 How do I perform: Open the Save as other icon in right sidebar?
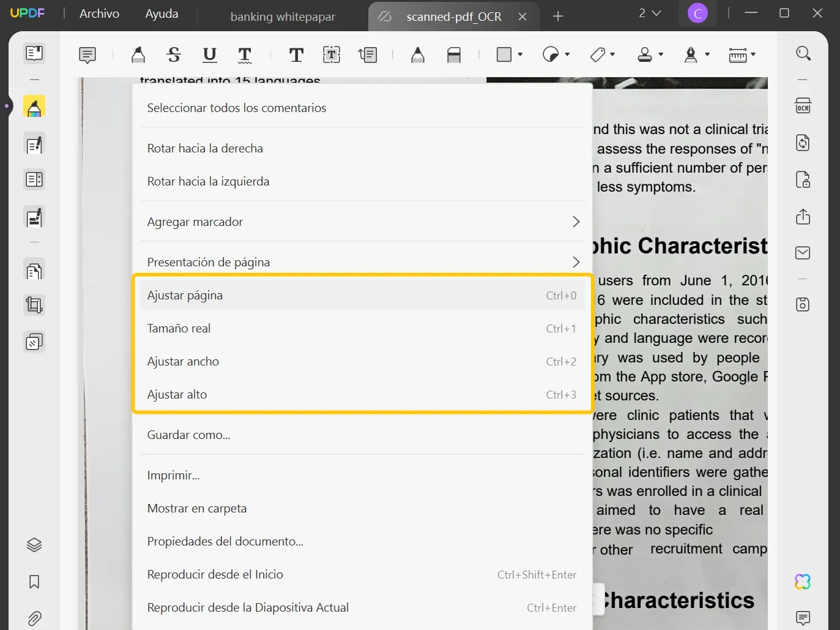[803, 304]
